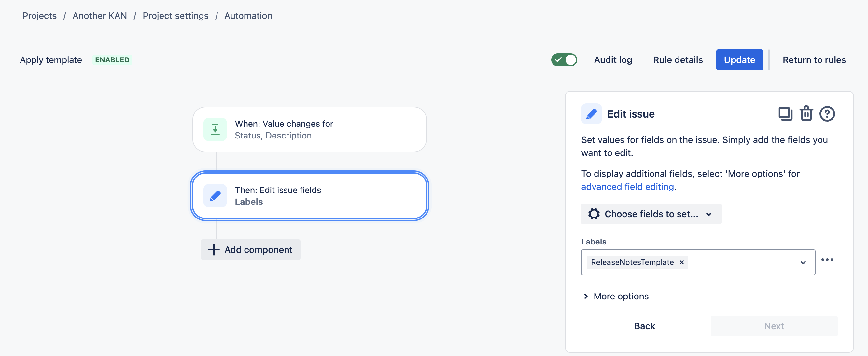Open the help question mark icon
The image size is (868, 356).
(x=827, y=114)
